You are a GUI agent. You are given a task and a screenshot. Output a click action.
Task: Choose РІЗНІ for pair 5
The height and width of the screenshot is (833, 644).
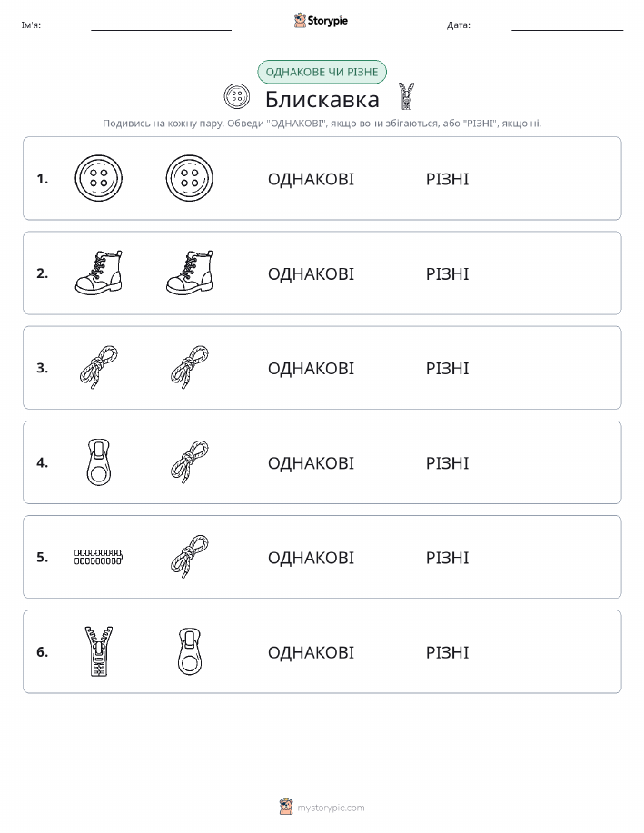tap(448, 557)
